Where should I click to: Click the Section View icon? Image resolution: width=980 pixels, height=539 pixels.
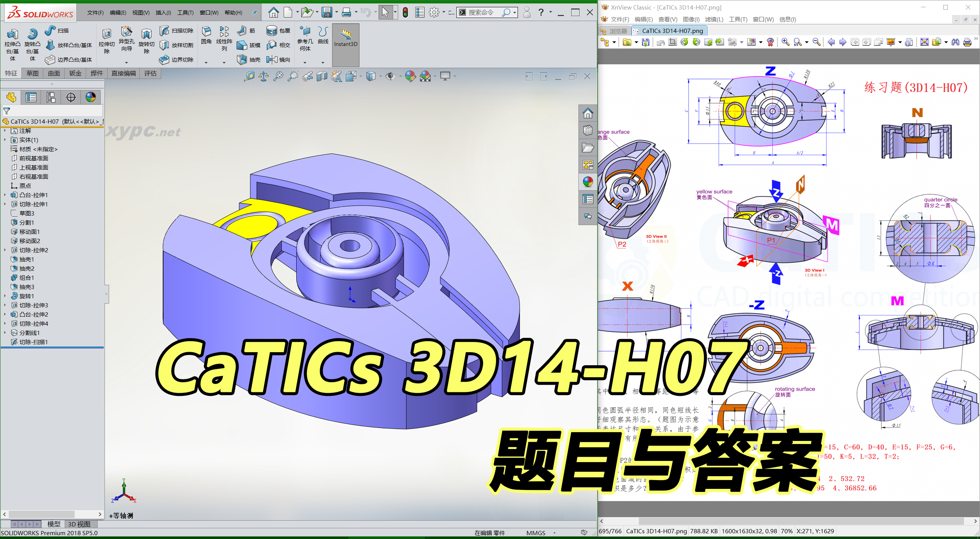322,76
